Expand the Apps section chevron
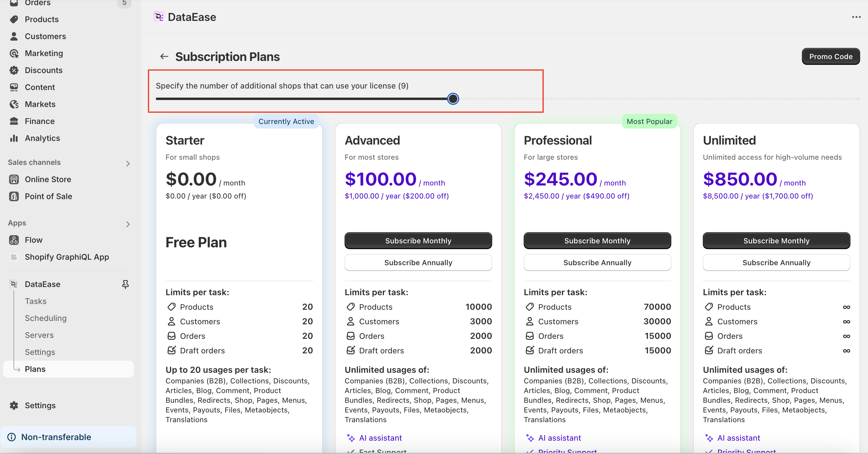This screenshot has width=868, height=454. click(128, 224)
